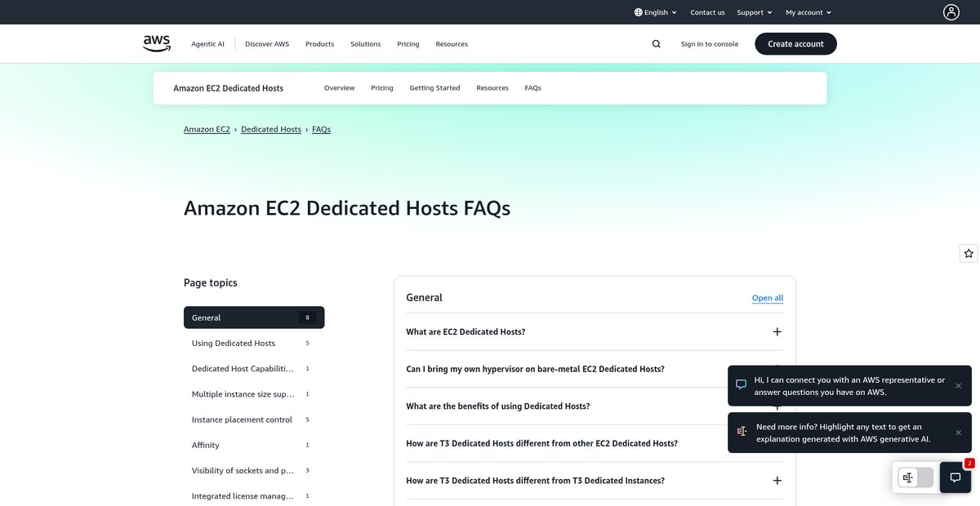The width and height of the screenshot is (980, 506).
Task: Open the chat bubble button with badge
Action: pos(955,477)
